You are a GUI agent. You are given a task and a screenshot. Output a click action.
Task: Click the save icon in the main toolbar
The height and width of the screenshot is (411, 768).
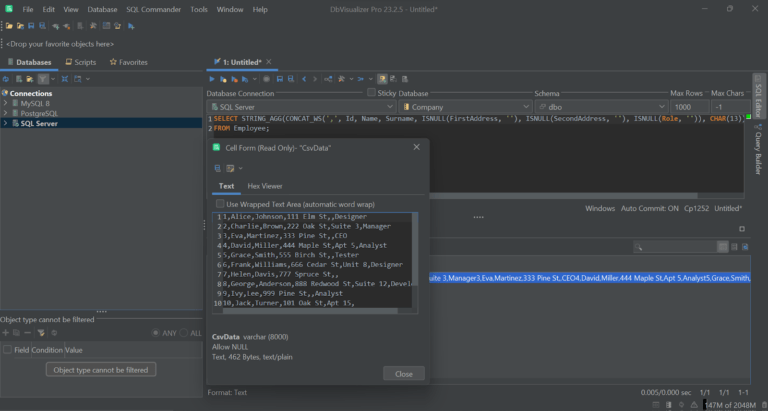pos(30,25)
